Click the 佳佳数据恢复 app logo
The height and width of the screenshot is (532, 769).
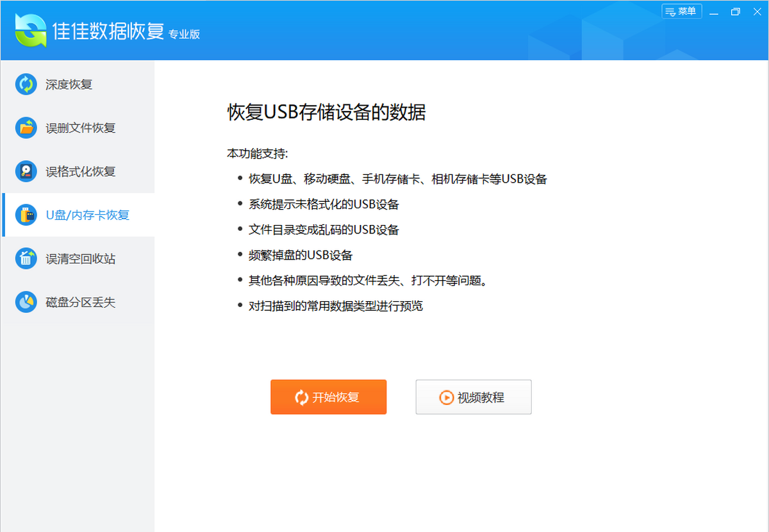(31, 30)
